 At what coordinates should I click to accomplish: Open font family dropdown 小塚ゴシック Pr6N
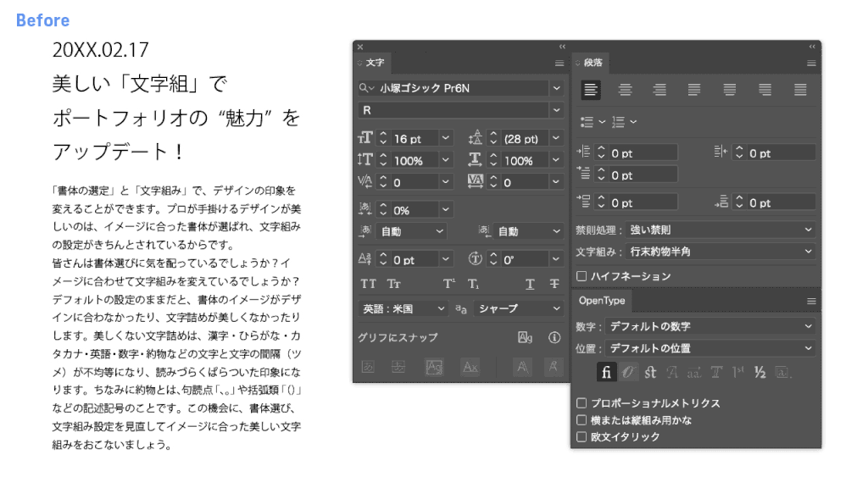point(556,88)
